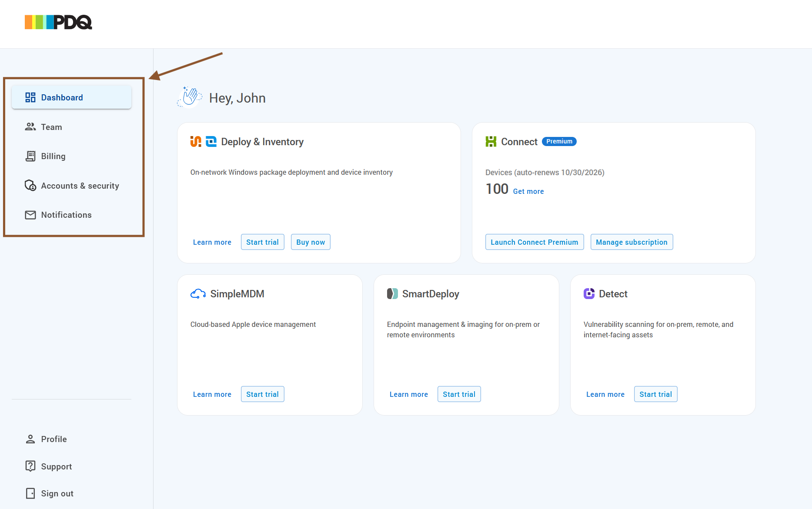
Task: Click the Team people icon
Action: 30,127
